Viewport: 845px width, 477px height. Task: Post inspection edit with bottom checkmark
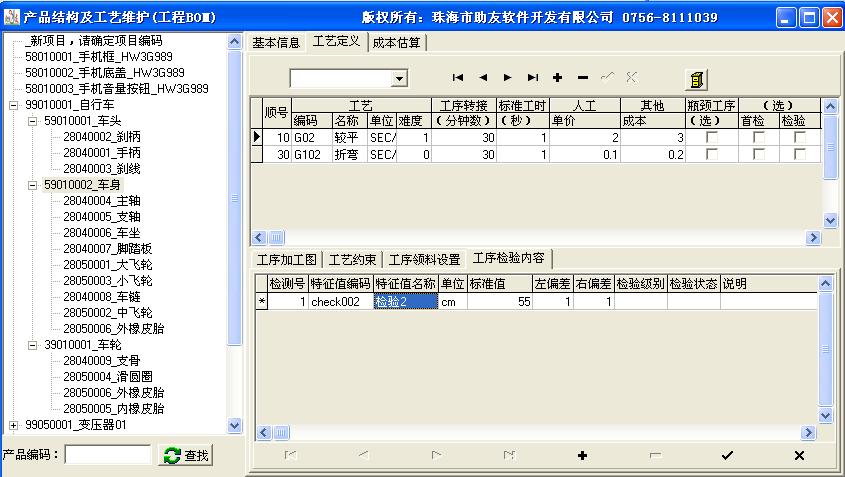pyautogui.click(x=728, y=455)
